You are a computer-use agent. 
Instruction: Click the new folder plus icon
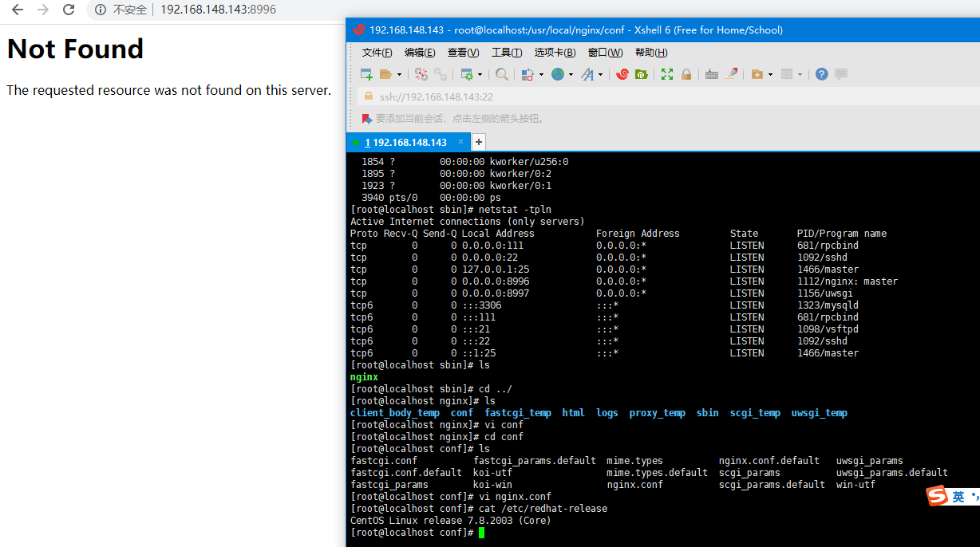(757, 74)
